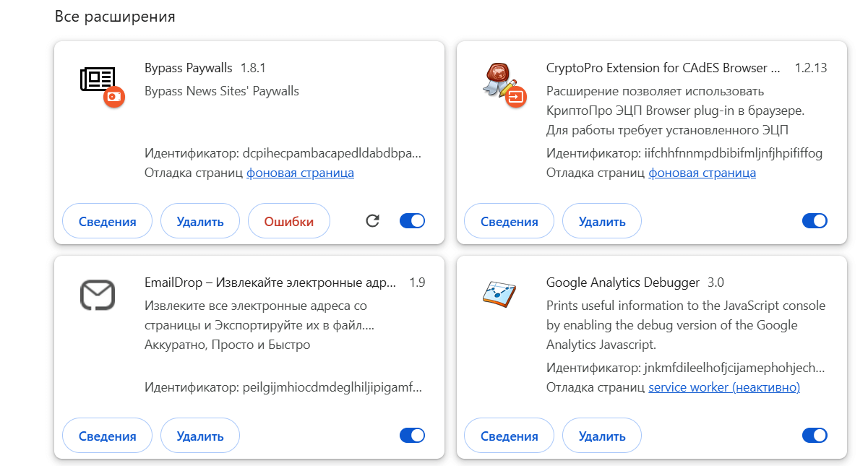This screenshot has width=868, height=466.
Task: Open Сведения for EmailDrop
Action: (x=108, y=436)
